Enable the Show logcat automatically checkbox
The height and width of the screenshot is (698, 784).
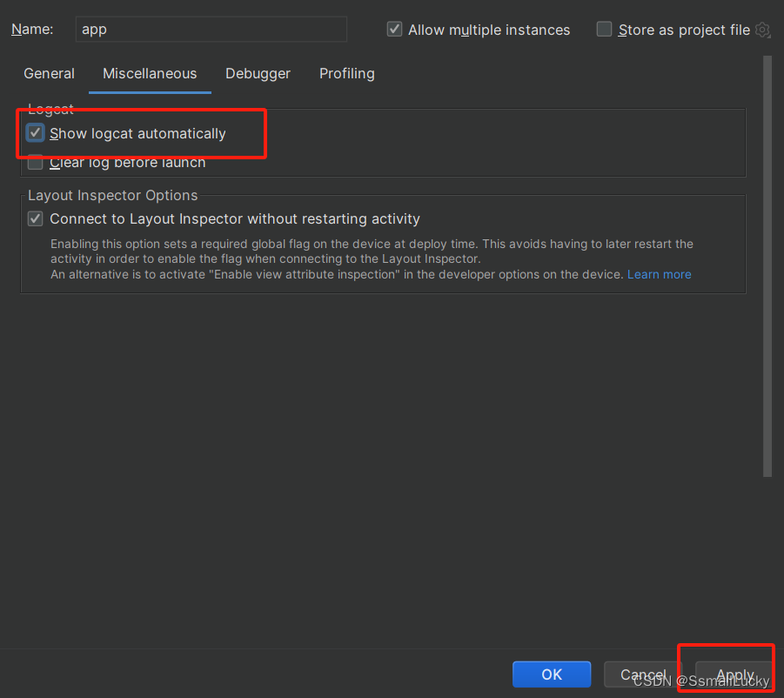tap(35, 132)
